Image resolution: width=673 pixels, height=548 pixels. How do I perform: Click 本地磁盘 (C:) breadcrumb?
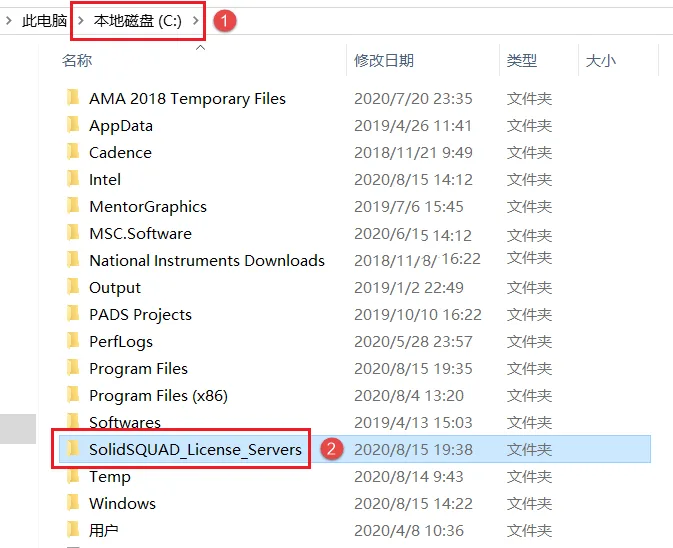coord(138,20)
